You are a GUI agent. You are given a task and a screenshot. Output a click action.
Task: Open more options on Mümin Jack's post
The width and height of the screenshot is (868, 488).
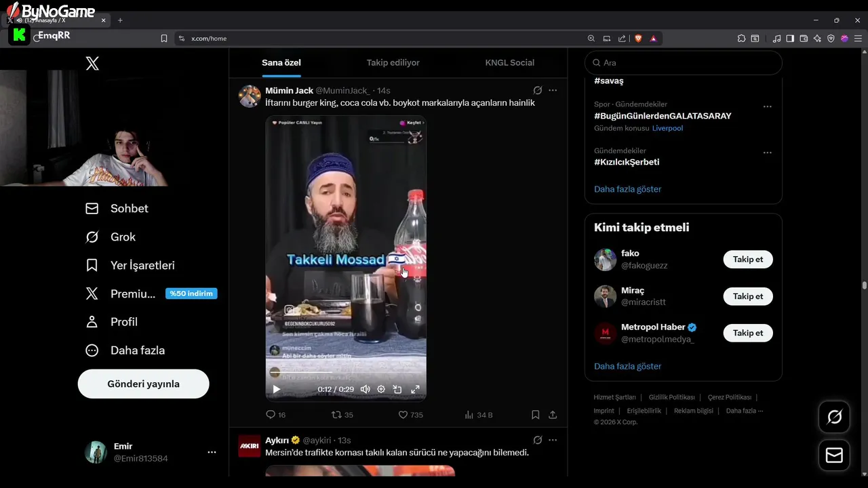click(x=553, y=90)
